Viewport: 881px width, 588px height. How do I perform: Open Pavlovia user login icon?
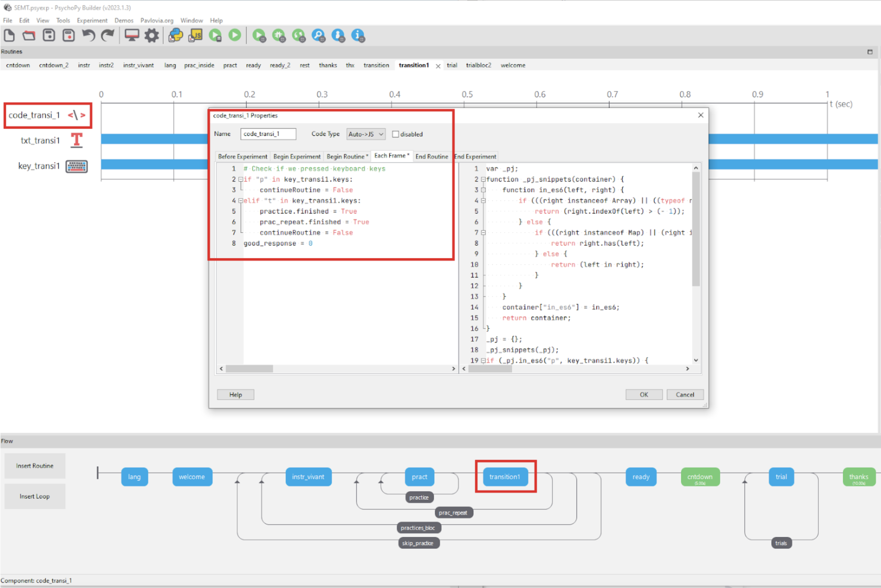[x=338, y=36]
